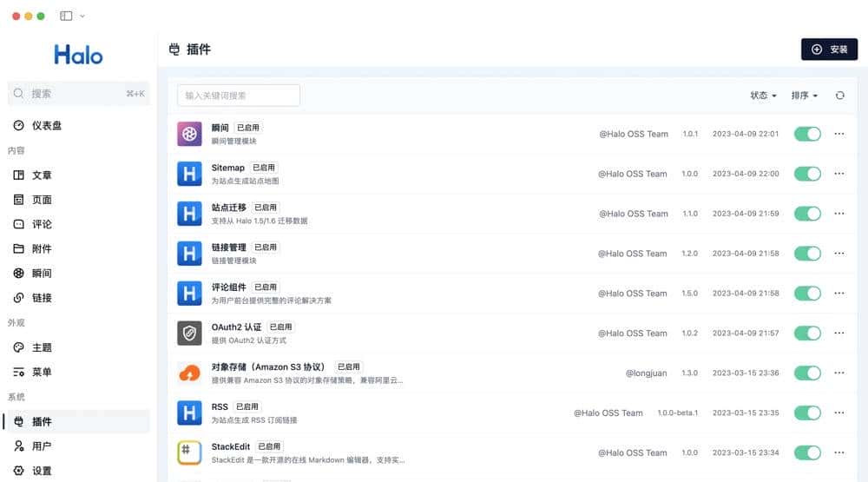Click the 瞬间 plugin purple icon
The image size is (868, 482).
click(189, 134)
